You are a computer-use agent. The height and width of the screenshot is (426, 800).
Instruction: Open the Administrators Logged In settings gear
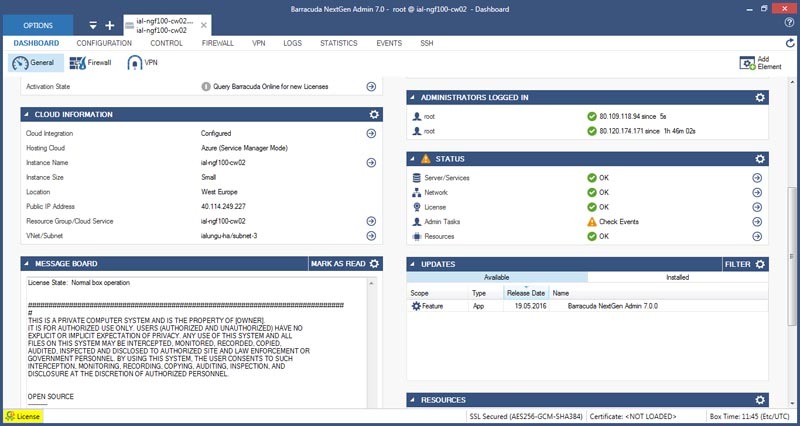click(760, 97)
